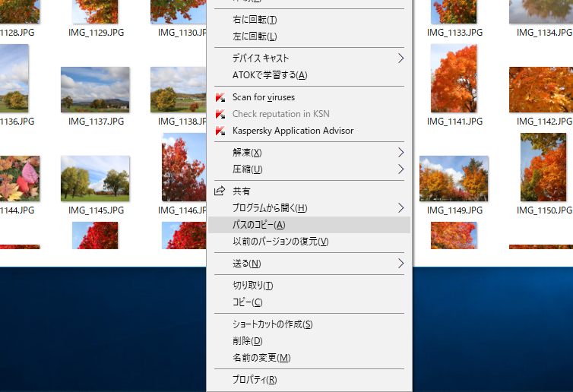The image size is (573, 392).
Task: Click Kaspersky icon beside Application Advisor
Action: (x=220, y=131)
